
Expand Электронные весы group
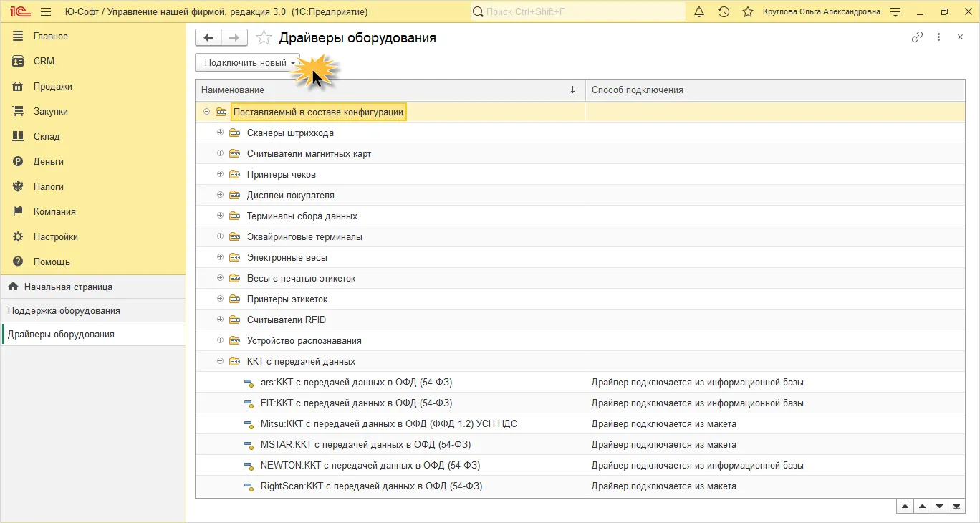[220, 257]
